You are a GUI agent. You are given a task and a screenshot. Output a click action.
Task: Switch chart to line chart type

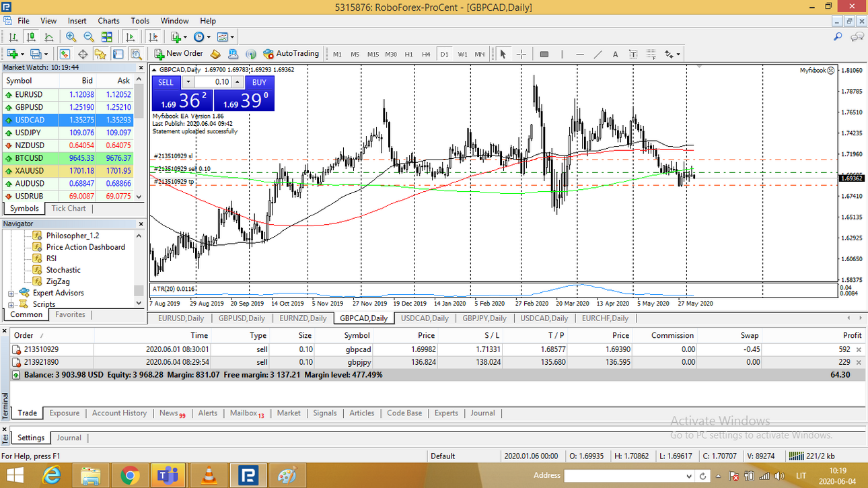pyautogui.click(x=49, y=37)
